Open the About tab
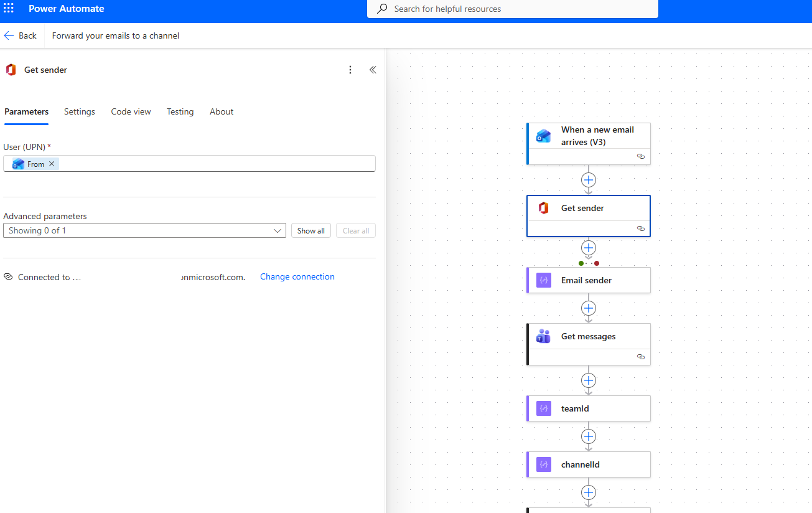Image resolution: width=812 pixels, height=513 pixels. click(x=222, y=111)
